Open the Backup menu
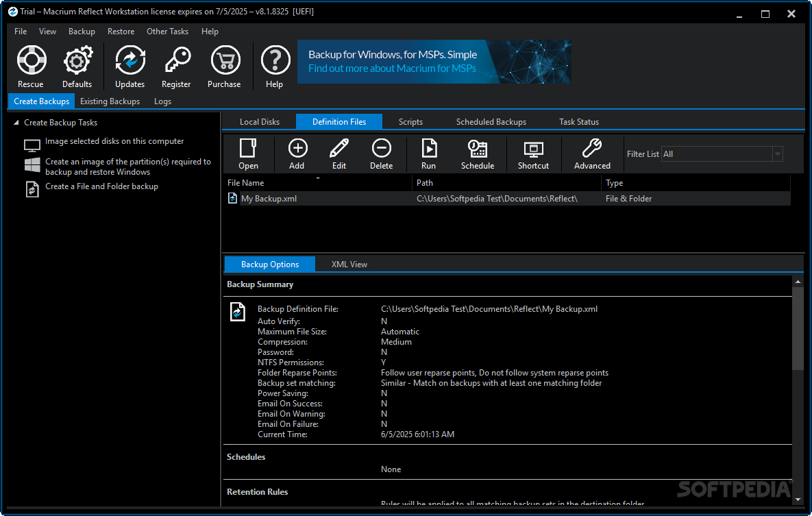The image size is (812, 516). point(82,31)
